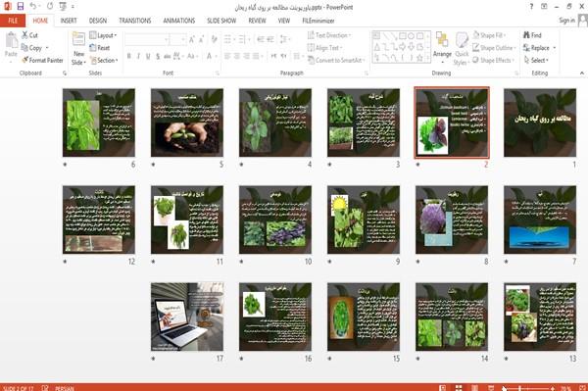Switch to the TRANSITIONS tab
Image resolution: width=588 pixels, height=391 pixels.
pyautogui.click(x=135, y=21)
